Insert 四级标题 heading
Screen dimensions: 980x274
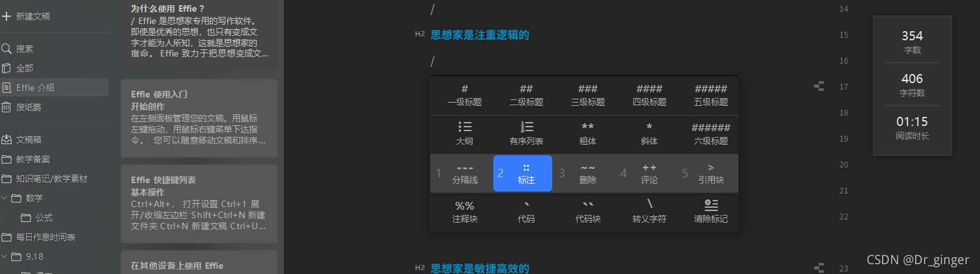[x=649, y=95]
